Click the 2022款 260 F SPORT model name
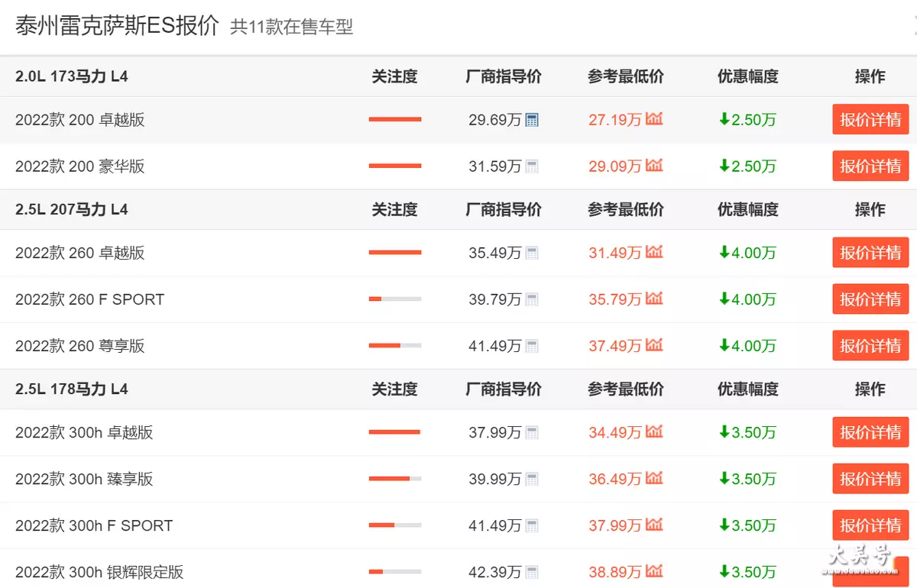 click(90, 299)
